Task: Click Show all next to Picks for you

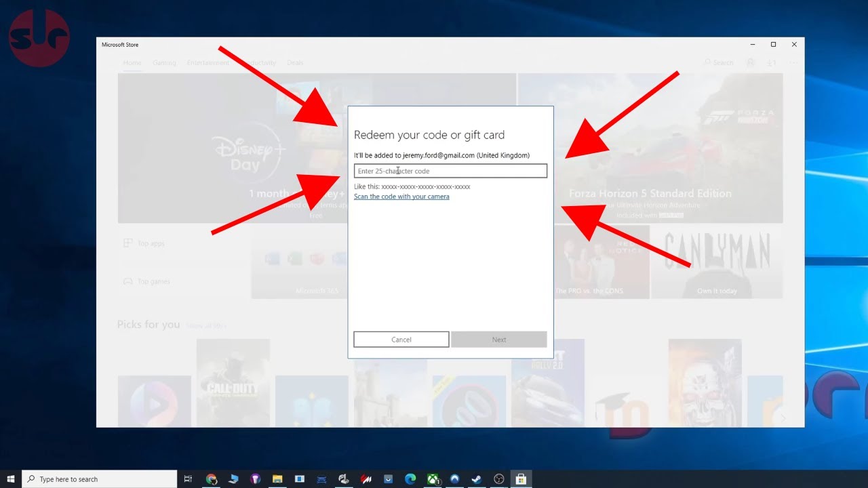Action: [x=205, y=326]
